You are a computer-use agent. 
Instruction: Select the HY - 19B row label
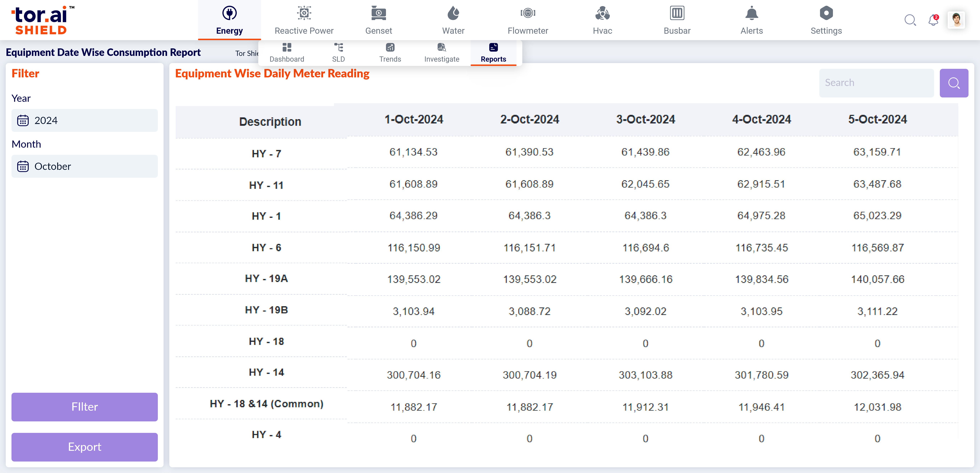point(266,310)
